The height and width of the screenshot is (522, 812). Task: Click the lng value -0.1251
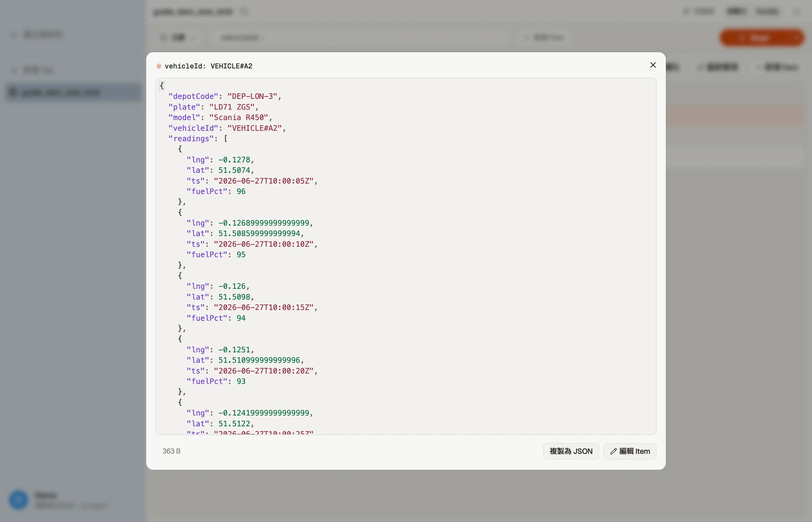(x=234, y=349)
